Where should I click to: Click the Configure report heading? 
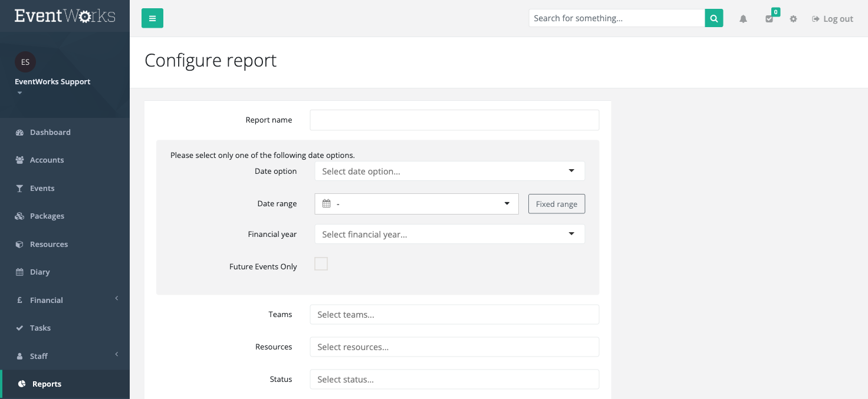click(211, 61)
